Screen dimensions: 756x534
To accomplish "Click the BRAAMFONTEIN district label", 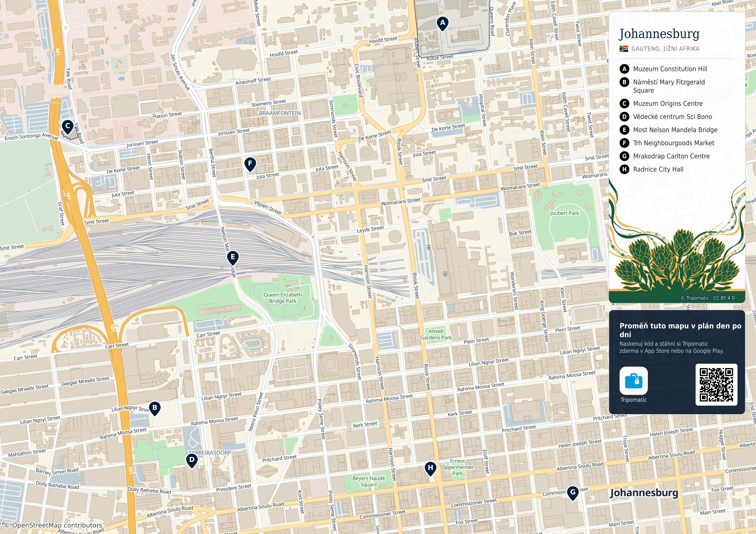I will pyautogui.click(x=280, y=113).
